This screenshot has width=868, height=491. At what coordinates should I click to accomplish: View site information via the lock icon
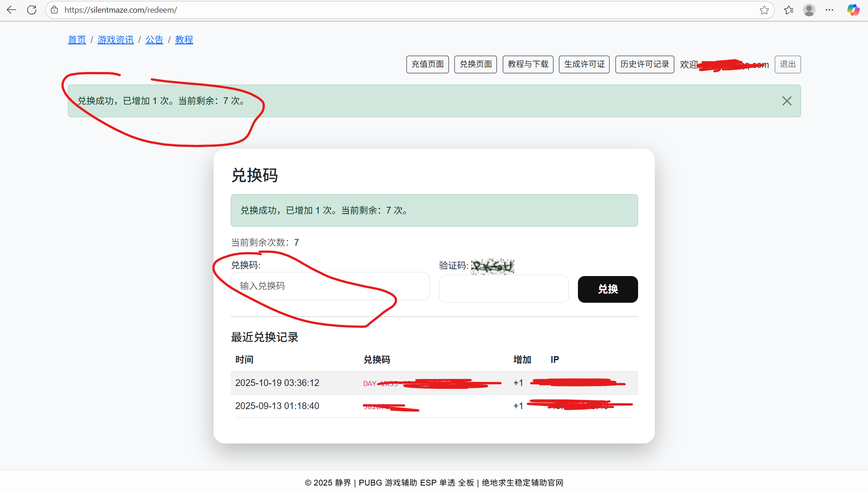pyautogui.click(x=54, y=10)
